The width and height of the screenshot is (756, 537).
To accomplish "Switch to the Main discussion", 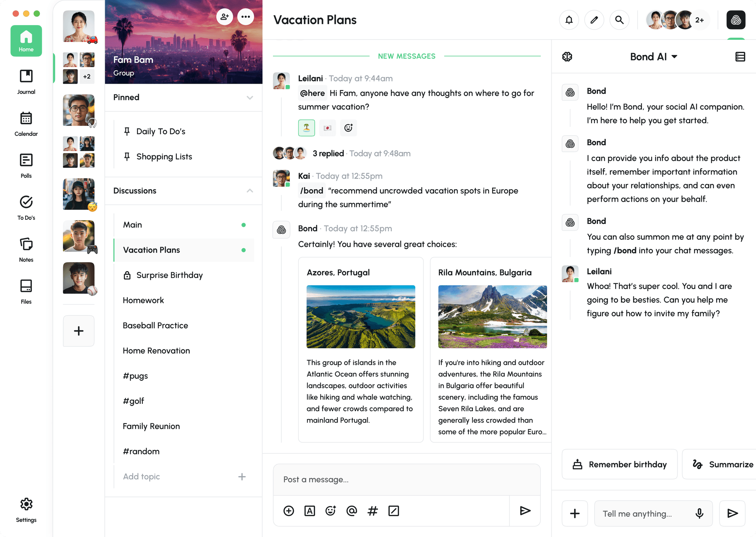I will pyautogui.click(x=184, y=225).
